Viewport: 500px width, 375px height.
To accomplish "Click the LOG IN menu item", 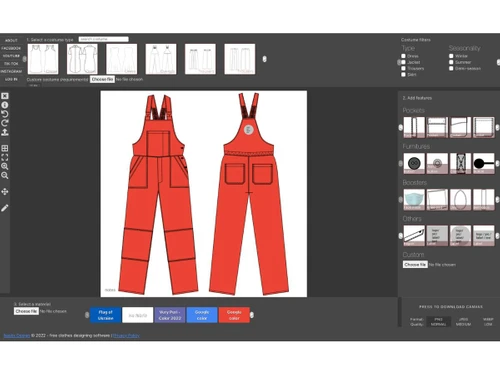I will point(11,79).
